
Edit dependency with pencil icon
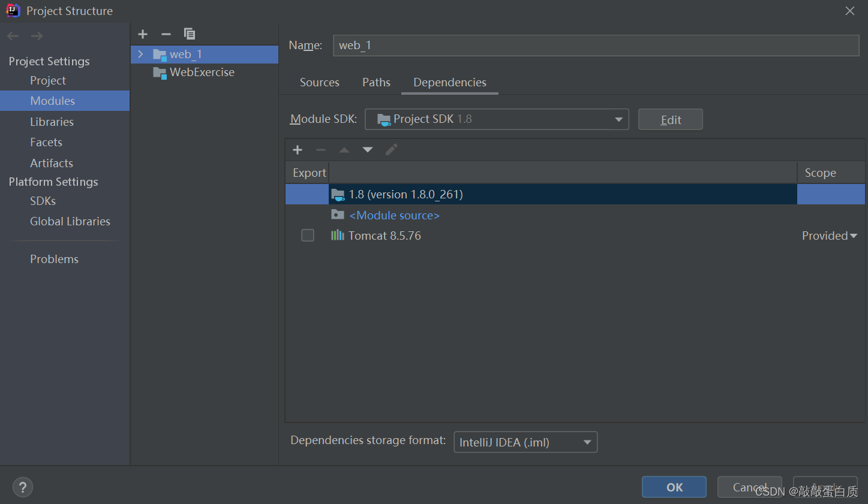[391, 150]
